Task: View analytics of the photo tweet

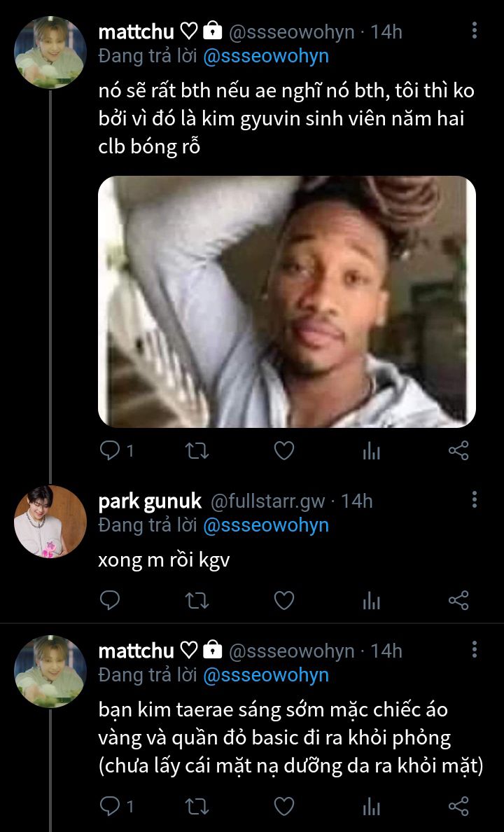Action: pyautogui.click(x=371, y=451)
